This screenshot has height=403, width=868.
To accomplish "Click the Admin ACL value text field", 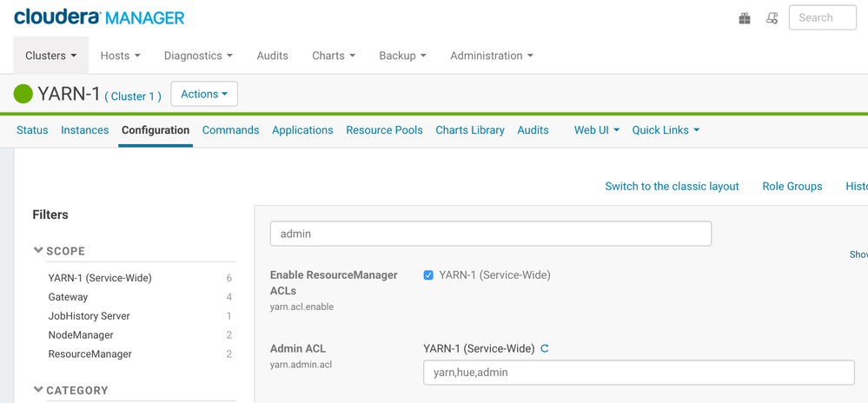I will tap(638, 373).
